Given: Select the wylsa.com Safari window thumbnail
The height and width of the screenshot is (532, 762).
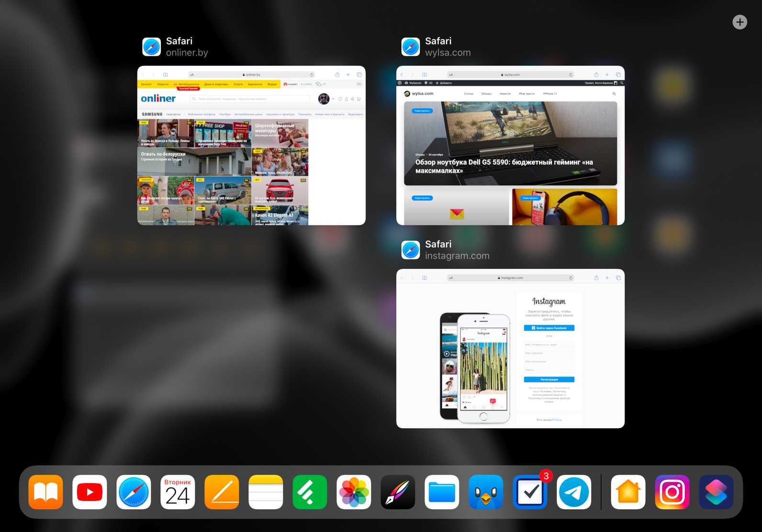Looking at the screenshot, I should 510,145.
